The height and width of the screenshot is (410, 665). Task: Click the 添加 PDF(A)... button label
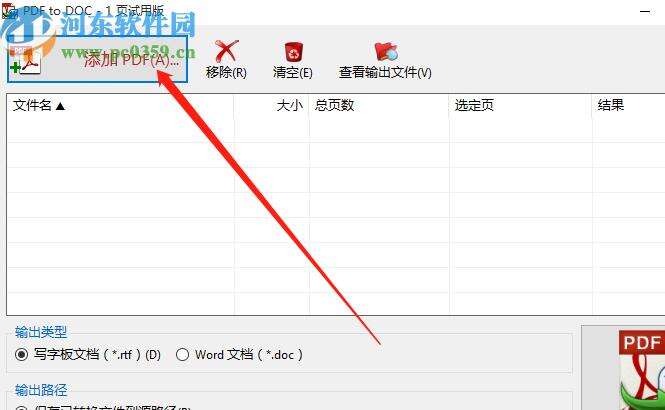pos(131,60)
